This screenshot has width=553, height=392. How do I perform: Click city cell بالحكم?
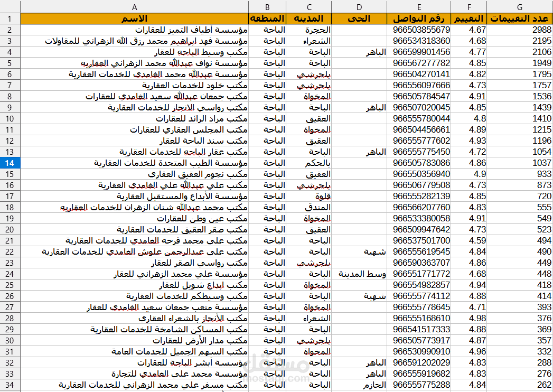(x=309, y=163)
